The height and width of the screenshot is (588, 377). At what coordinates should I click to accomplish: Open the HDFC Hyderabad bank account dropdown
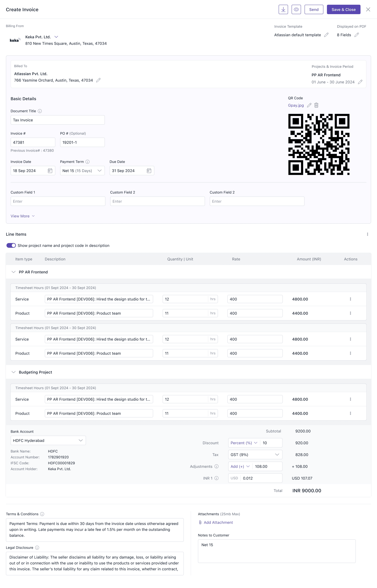(48, 440)
